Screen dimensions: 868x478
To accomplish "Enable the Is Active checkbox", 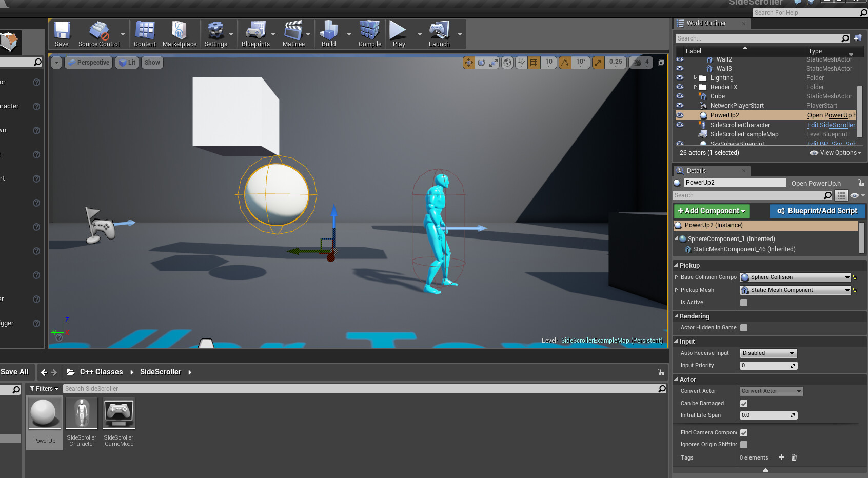I will tap(744, 303).
